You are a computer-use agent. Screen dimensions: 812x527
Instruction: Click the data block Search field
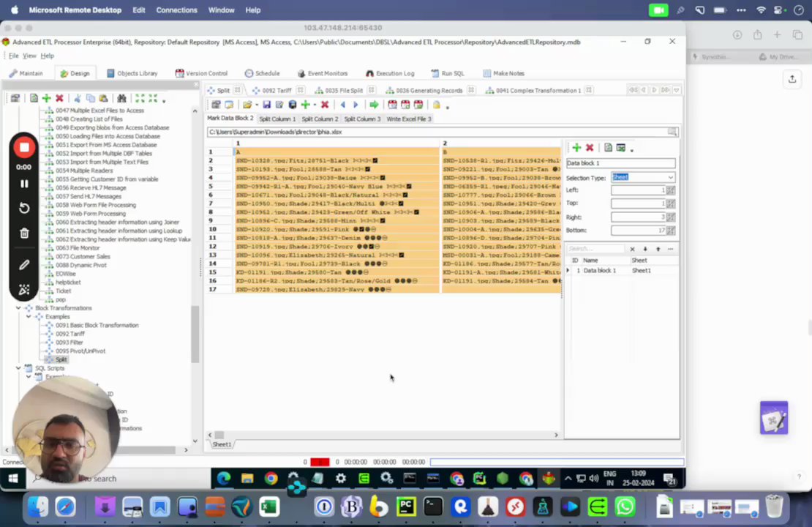595,250
